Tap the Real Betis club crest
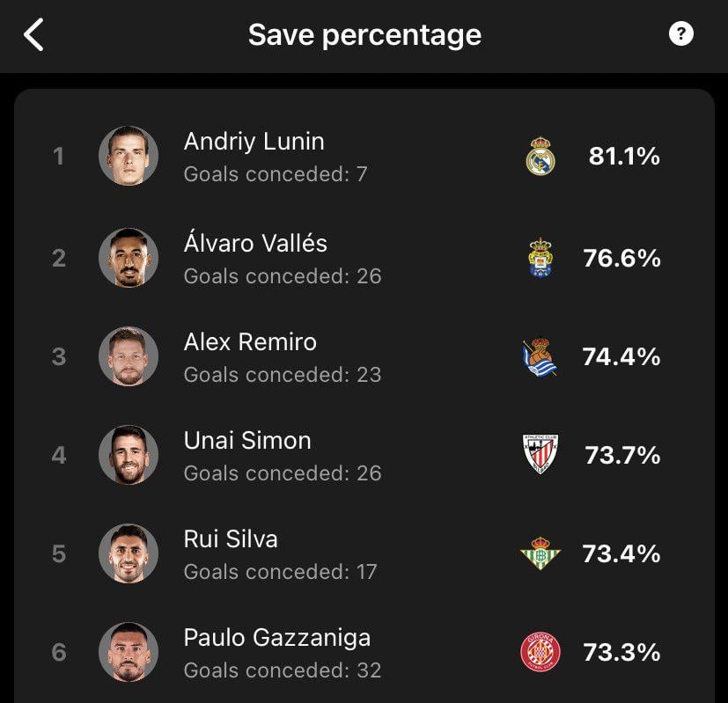 pyautogui.click(x=540, y=554)
